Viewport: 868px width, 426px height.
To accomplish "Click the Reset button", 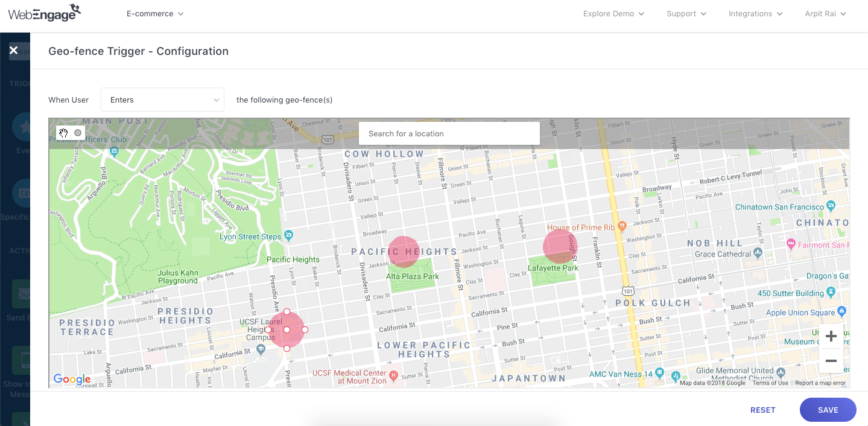I will click(x=762, y=410).
